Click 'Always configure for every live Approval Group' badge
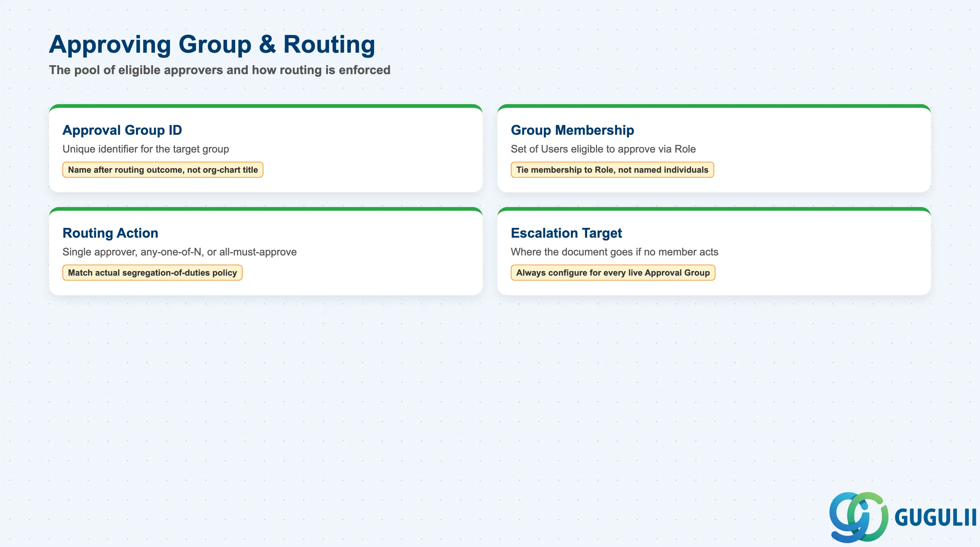The width and height of the screenshot is (980, 547). click(x=613, y=273)
